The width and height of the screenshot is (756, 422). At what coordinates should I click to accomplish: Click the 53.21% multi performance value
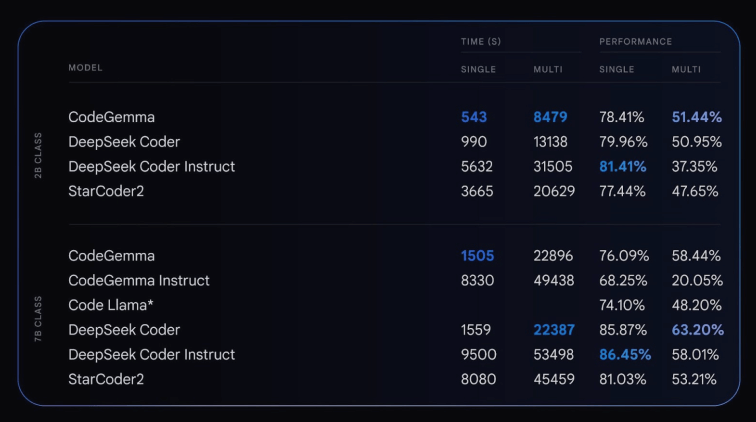(x=695, y=379)
